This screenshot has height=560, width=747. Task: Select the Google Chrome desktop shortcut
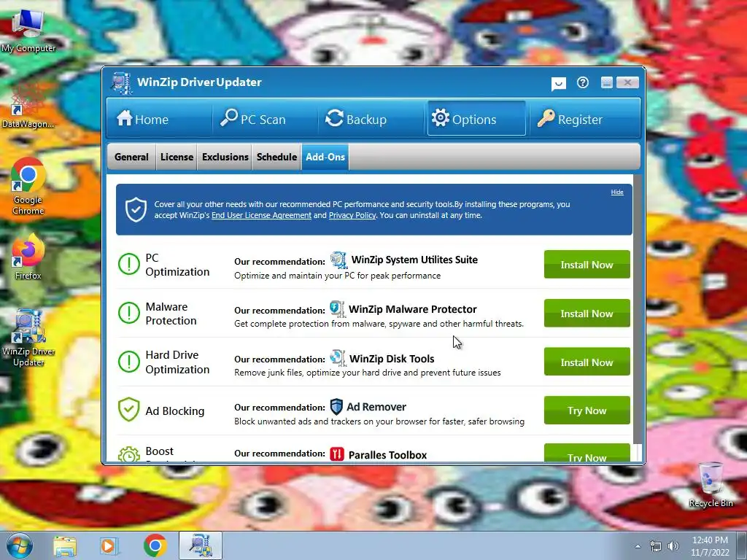pos(28,186)
